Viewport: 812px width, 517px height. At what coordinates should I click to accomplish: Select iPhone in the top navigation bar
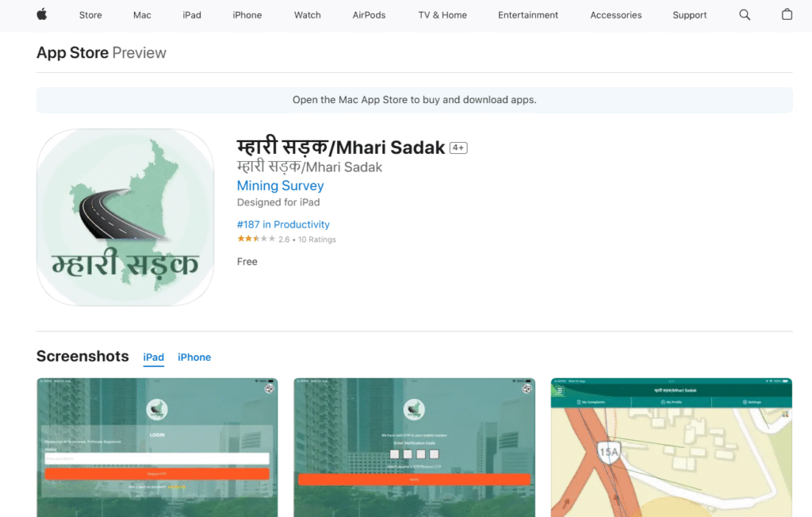247,15
